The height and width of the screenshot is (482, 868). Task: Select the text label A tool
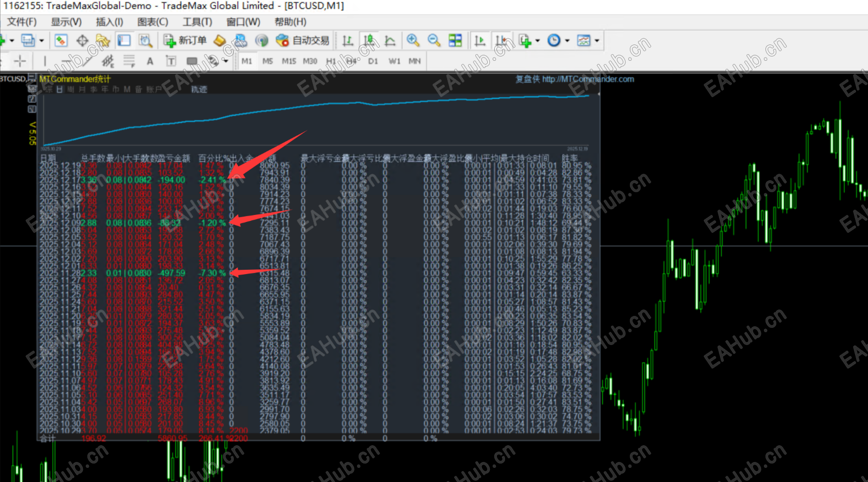pos(150,61)
